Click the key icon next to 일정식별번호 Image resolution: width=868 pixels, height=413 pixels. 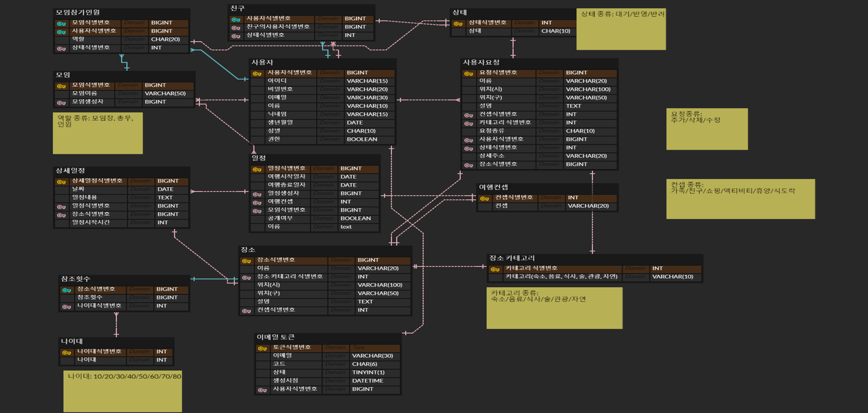257,169
